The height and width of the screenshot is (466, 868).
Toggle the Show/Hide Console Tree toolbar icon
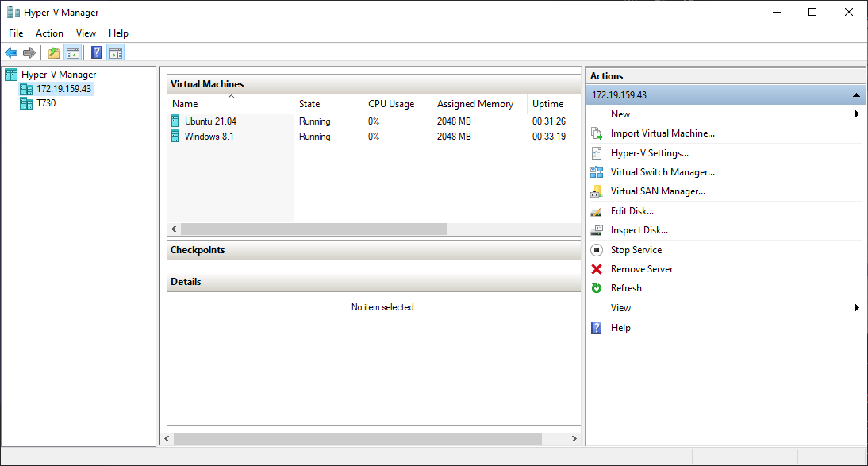point(72,52)
